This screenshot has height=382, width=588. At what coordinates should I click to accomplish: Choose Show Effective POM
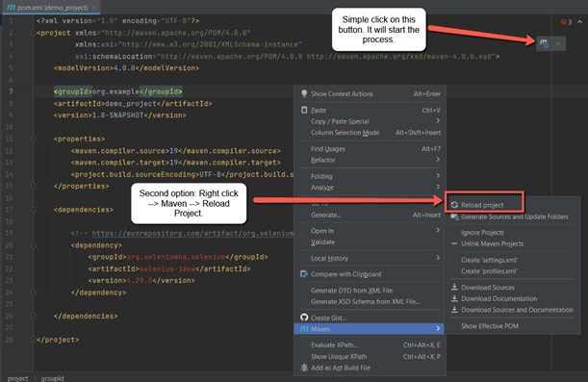click(490, 326)
